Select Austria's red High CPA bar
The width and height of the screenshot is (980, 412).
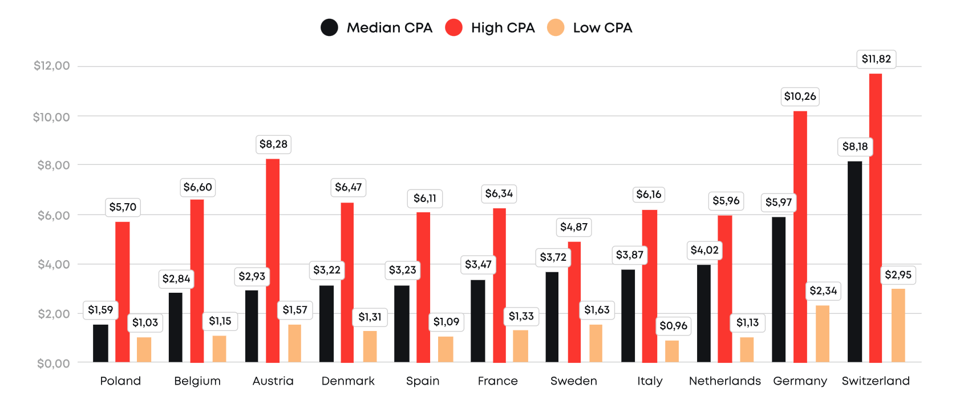(273, 260)
